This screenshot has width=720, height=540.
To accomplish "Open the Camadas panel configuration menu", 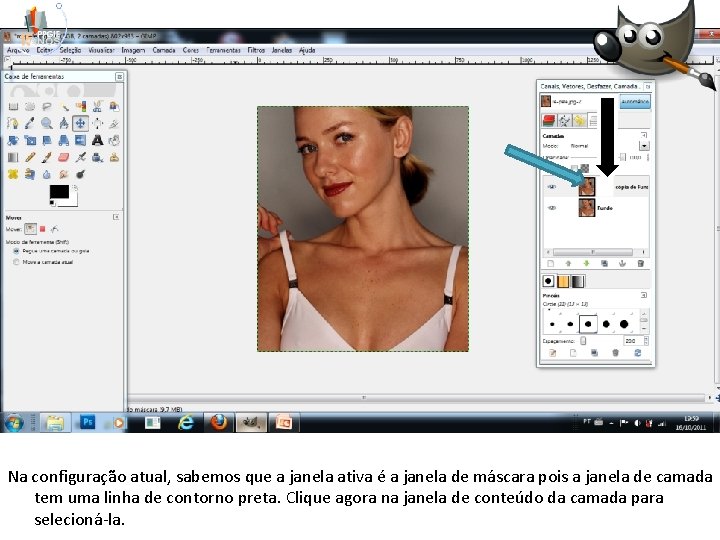I will click(x=644, y=135).
